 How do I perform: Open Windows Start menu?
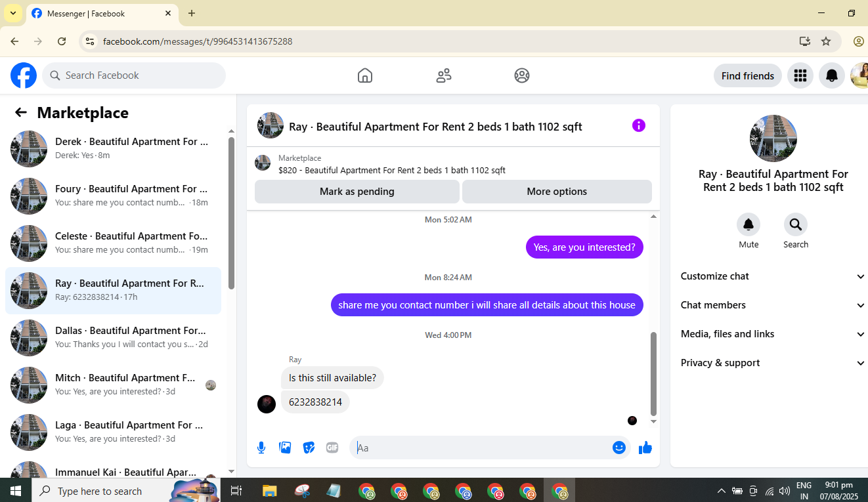(16, 491)
